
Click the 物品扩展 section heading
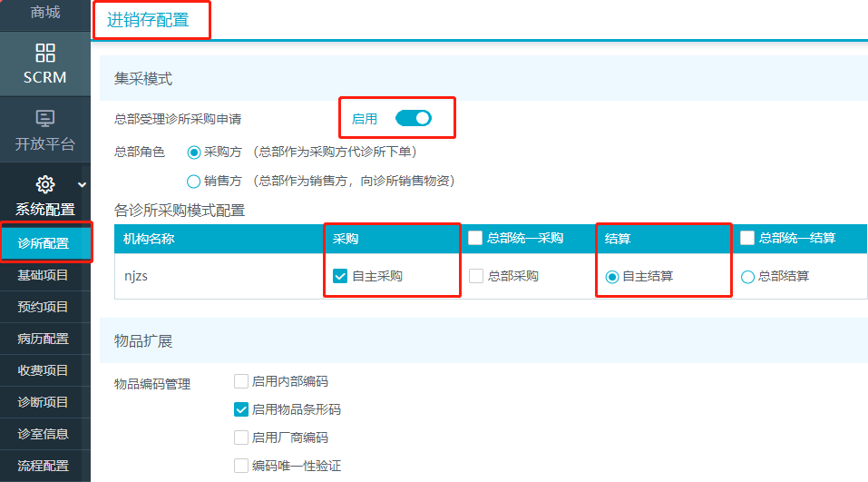pos(143,340)
